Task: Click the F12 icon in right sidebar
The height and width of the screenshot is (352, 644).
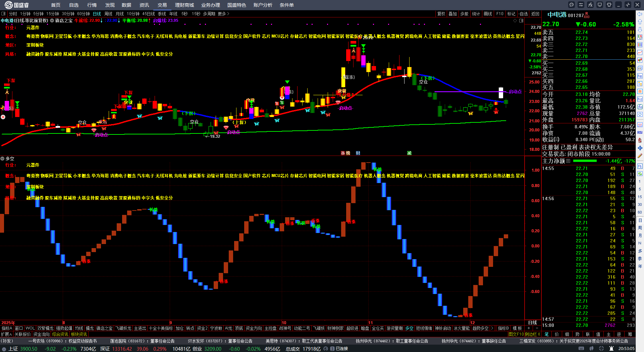Action: pos(640,99)
